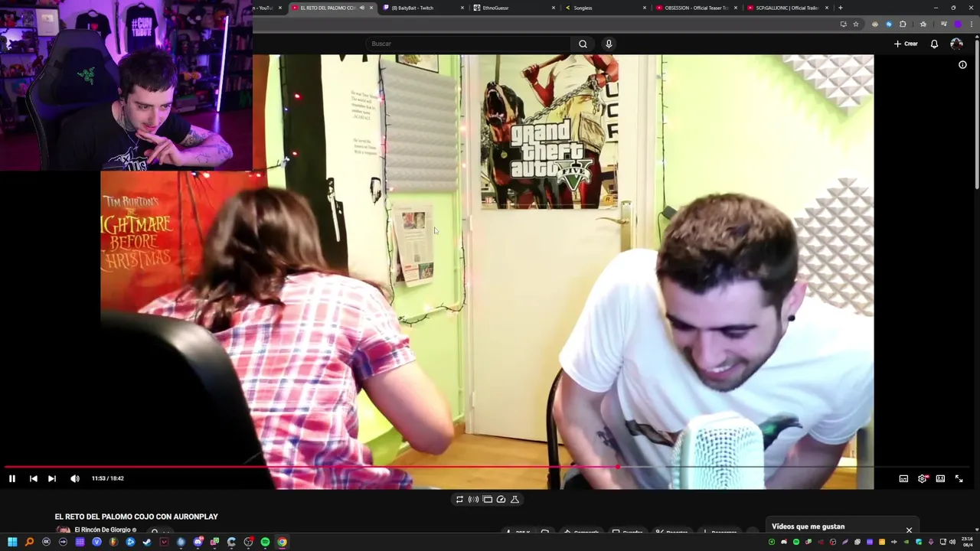
Task: Click the install/cast icon in address bar
Action: (x=844, y=24)
